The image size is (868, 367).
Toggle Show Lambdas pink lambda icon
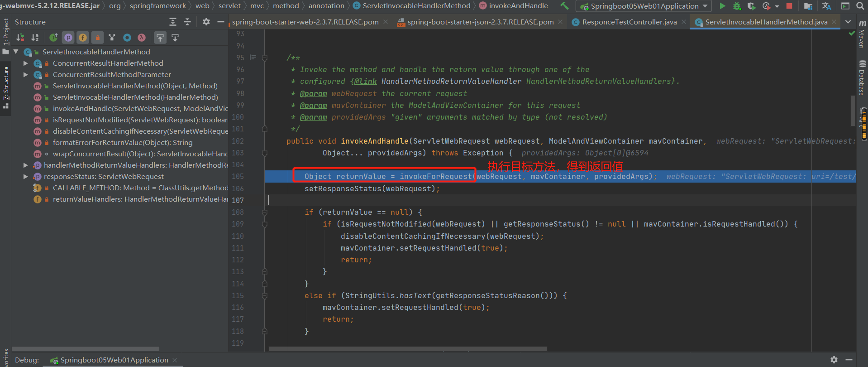[142, 38]
